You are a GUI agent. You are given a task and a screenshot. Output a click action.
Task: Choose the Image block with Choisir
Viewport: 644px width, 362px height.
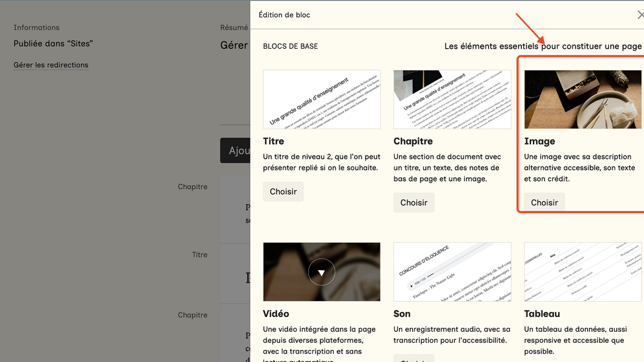pos(544,202)
